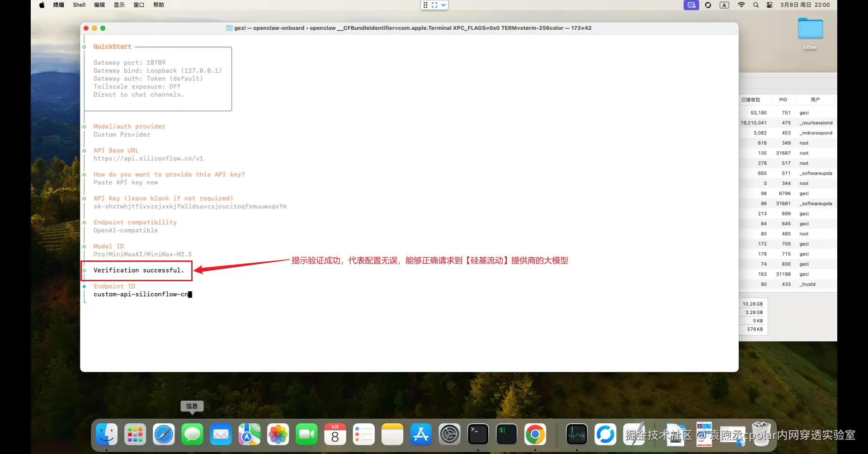Open the Trash in the Dock
Screen dimensions: 868x454
761,434
